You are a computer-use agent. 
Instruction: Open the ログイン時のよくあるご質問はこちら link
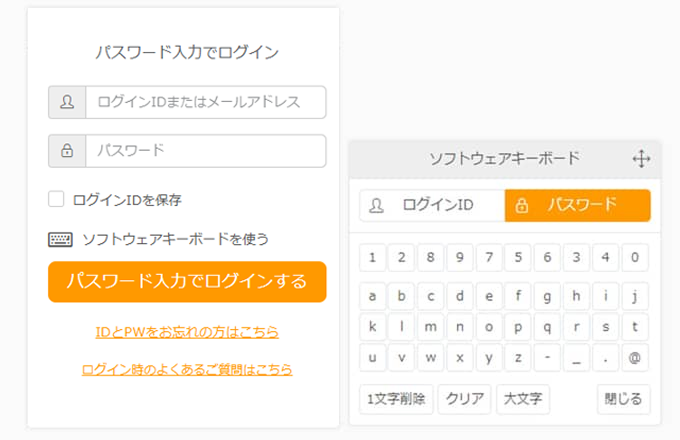click(187, 369)
